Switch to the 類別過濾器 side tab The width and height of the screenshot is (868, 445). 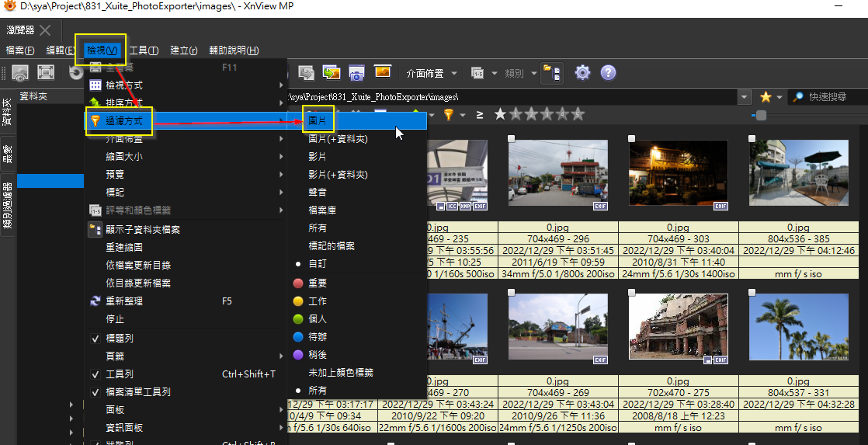[8, 205]
